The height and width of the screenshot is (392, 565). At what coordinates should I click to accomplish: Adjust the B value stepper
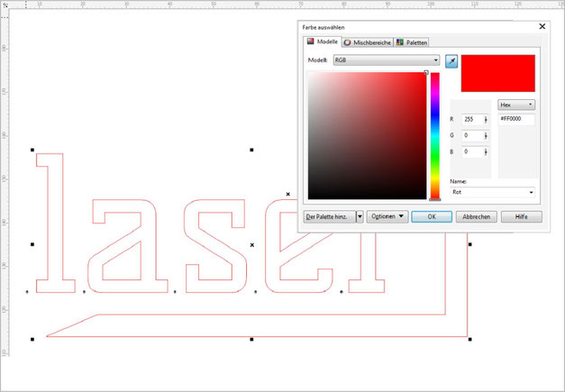click(x=486, y=151)
